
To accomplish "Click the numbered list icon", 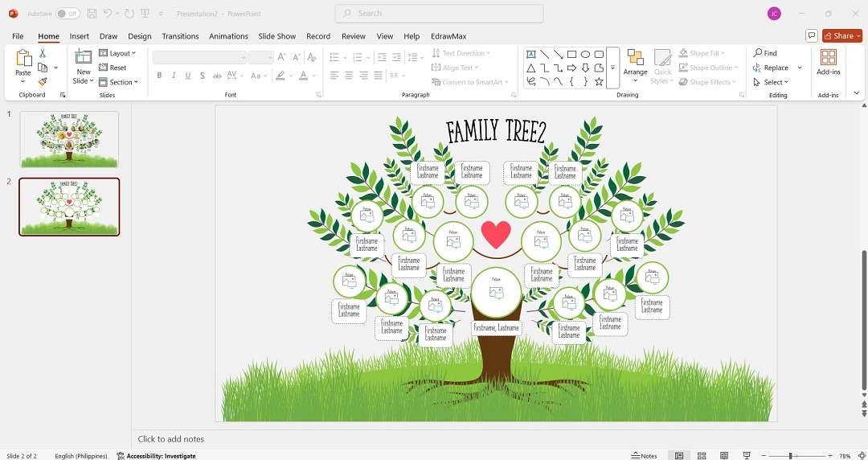I will coord(358,57).
